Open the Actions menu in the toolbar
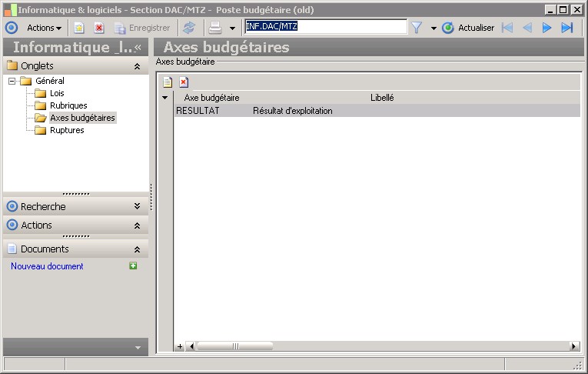This screenshot has height=374, width=588. [44, 28]
